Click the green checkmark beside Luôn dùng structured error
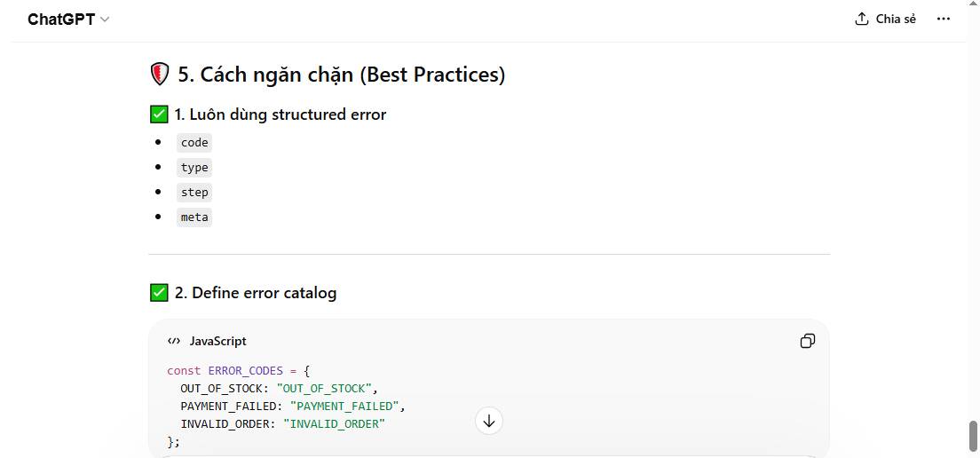This screenshot has height=458, width=980. point(159,114)
